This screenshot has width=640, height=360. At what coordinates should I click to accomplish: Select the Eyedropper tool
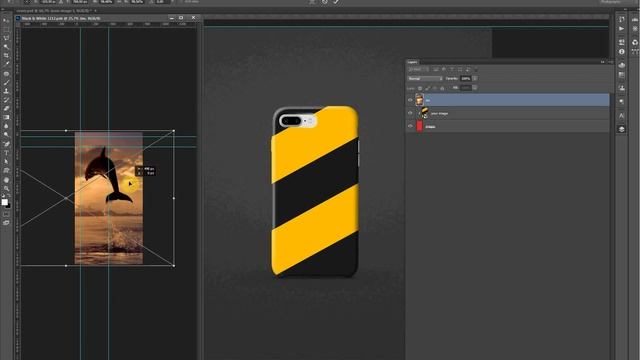coord(6,64)
